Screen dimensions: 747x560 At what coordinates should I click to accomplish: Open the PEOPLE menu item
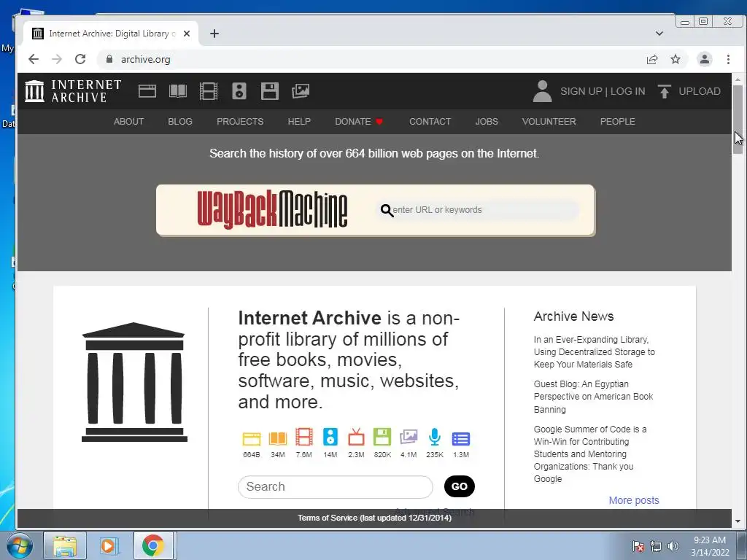[617, 122]
